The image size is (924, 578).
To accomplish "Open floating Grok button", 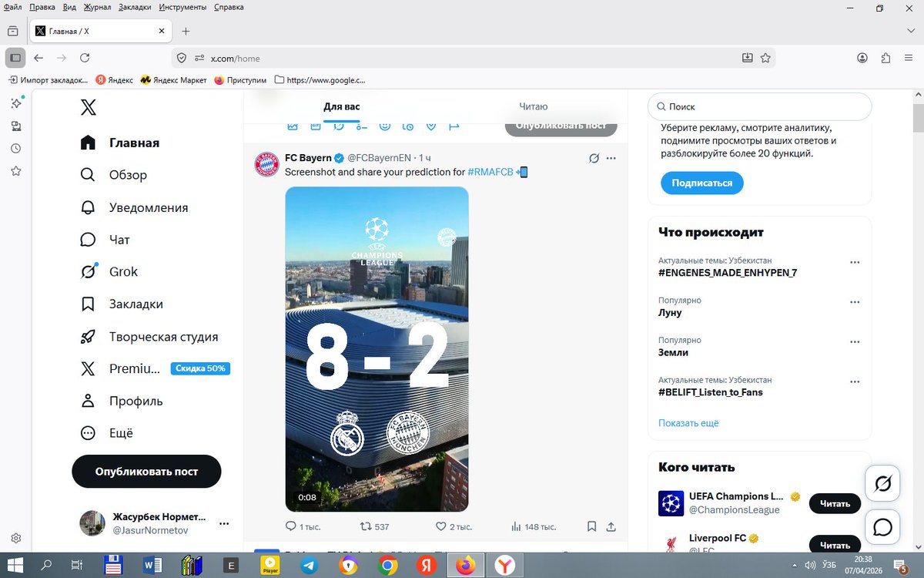I will 883,484.
